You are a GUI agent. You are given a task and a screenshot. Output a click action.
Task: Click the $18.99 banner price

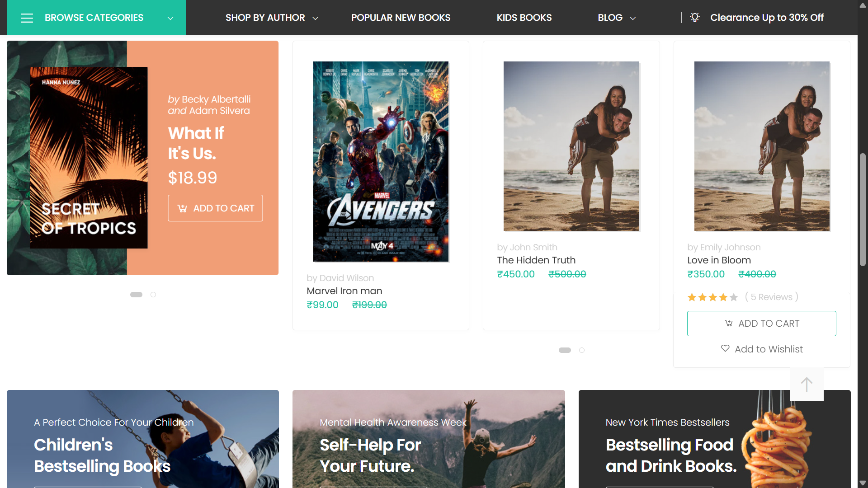(x=193, y=178)
